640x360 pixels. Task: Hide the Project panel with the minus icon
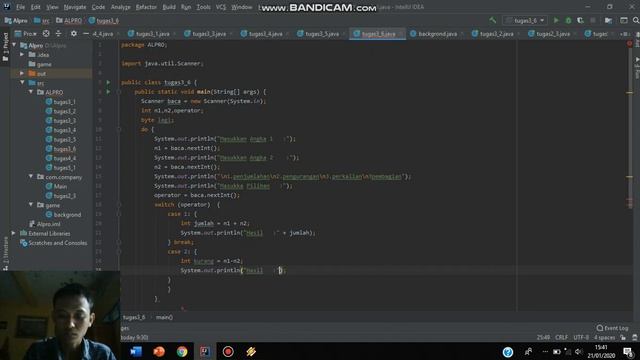coord(86,33)
